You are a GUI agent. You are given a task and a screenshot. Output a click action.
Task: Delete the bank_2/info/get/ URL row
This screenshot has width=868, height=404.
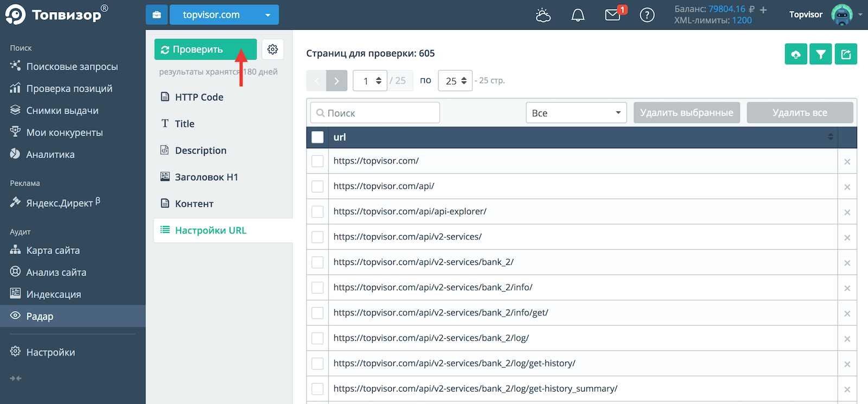847,314
